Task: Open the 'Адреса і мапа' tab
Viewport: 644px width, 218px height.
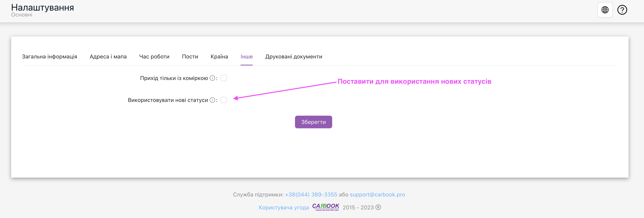Action: click(108, 57)
